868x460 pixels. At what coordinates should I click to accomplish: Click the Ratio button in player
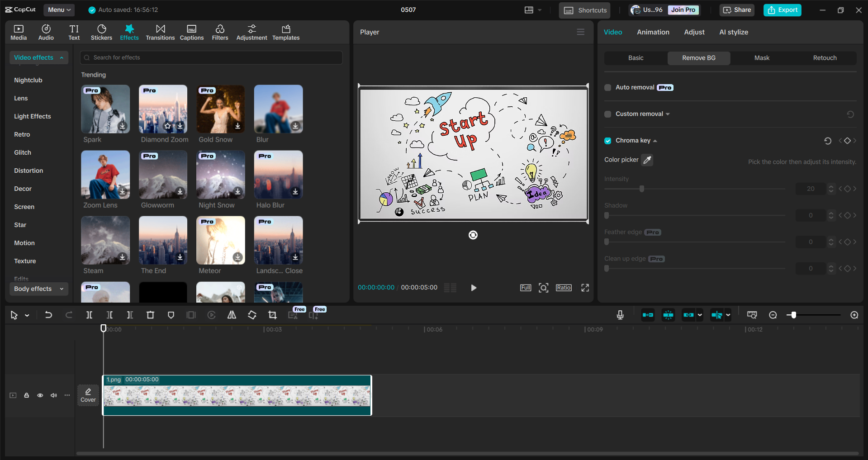tap(564, 288)
